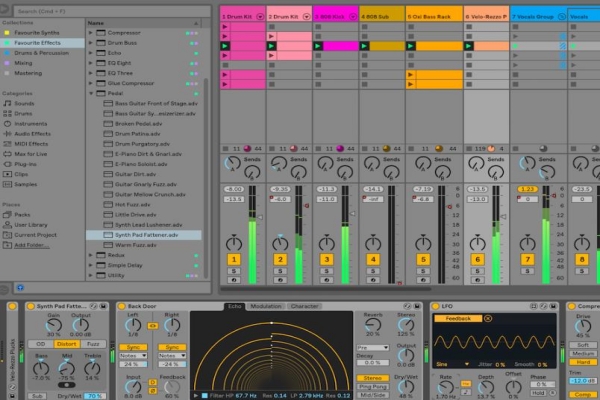
Task: Solo track 5 with S button
Action: (423, 271)
